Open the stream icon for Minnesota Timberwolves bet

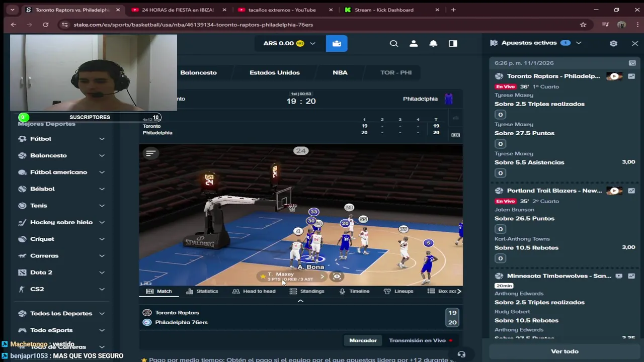tap(619, 276)
